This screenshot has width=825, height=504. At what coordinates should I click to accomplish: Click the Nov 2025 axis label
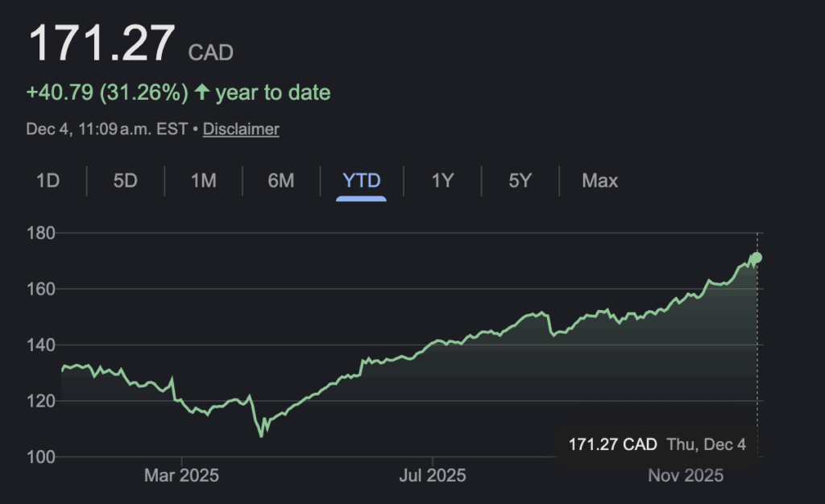tap(686, 476)
